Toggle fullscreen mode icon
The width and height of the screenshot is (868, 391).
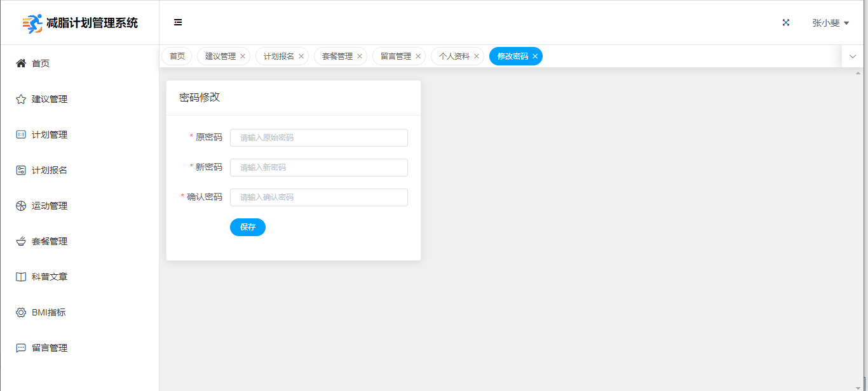tap(786, 23)
